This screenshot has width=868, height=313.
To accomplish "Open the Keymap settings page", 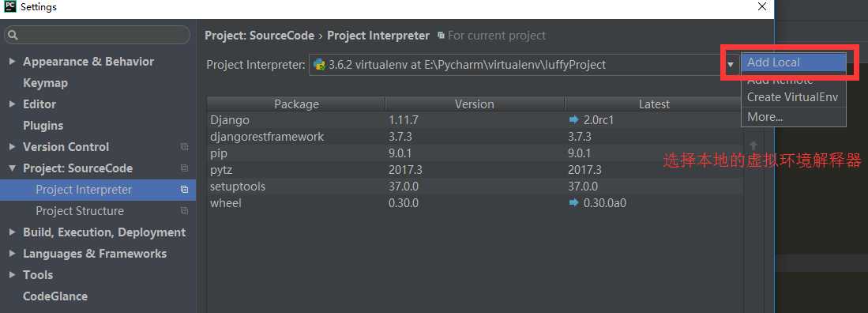I will [45, 83].
